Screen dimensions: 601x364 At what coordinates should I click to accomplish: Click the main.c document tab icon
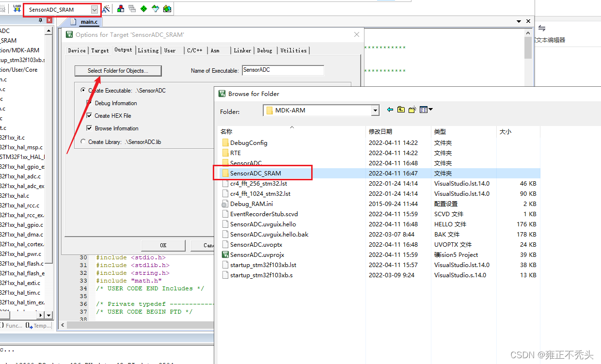click(74, 21)
